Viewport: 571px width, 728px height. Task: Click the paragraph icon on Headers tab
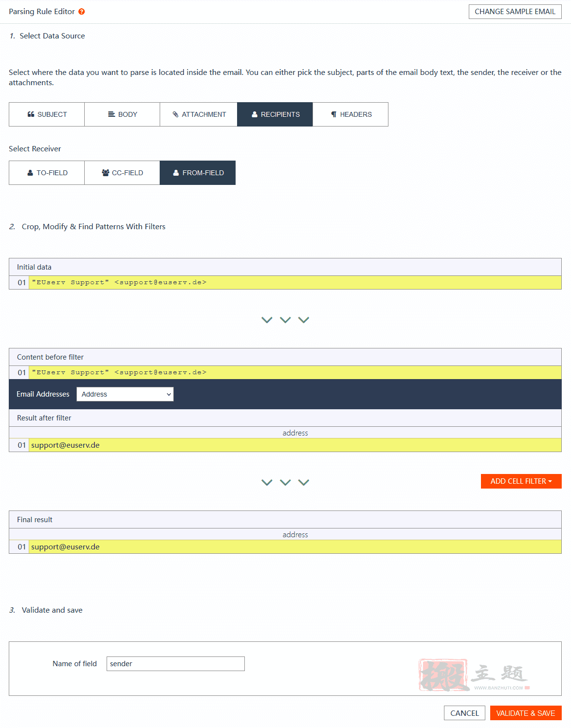tap(334, 114)
